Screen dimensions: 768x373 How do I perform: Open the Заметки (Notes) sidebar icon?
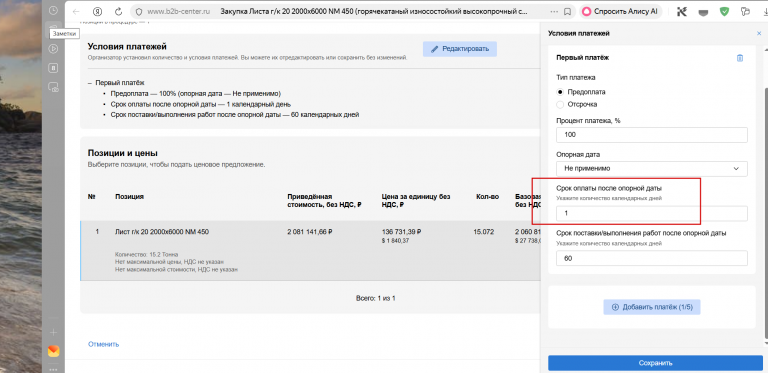(x=53, y=28)
